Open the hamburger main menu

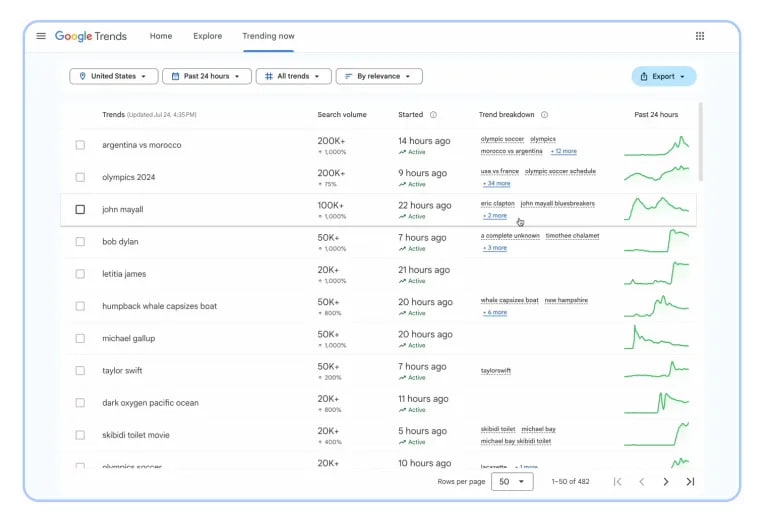click(41, 36)
